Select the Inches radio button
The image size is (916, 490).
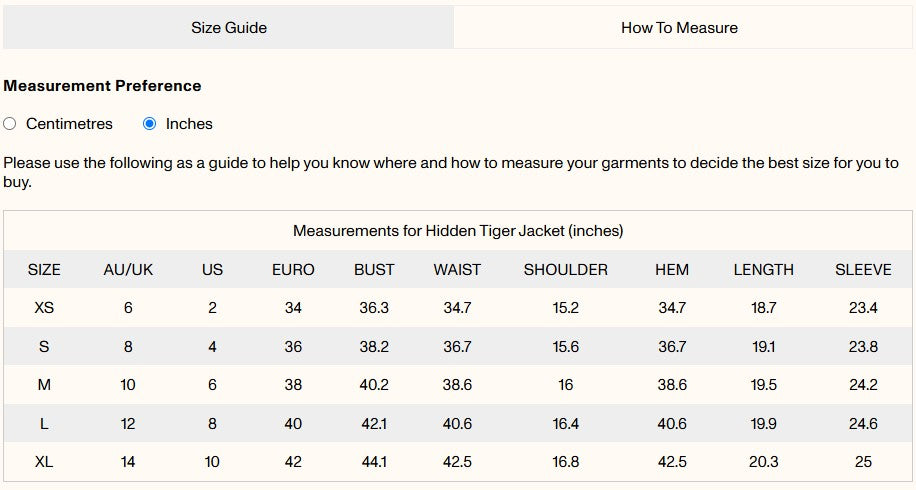[150, 124]
